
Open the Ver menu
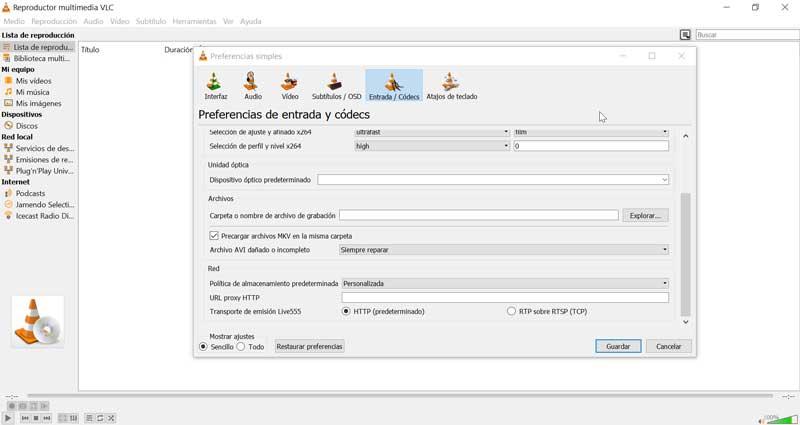pyautogui.click(x=228, y=21)
